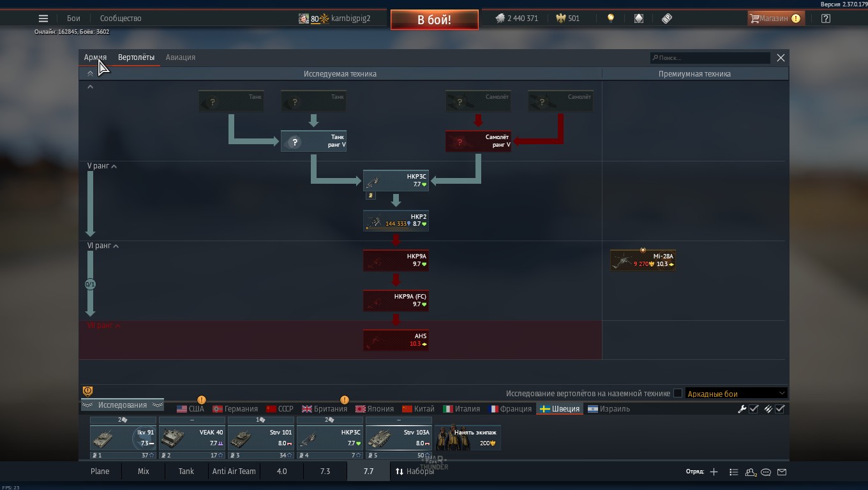Open the contacts list icon
The height and width of the screenshot is (490, 868).
point(751,472)
